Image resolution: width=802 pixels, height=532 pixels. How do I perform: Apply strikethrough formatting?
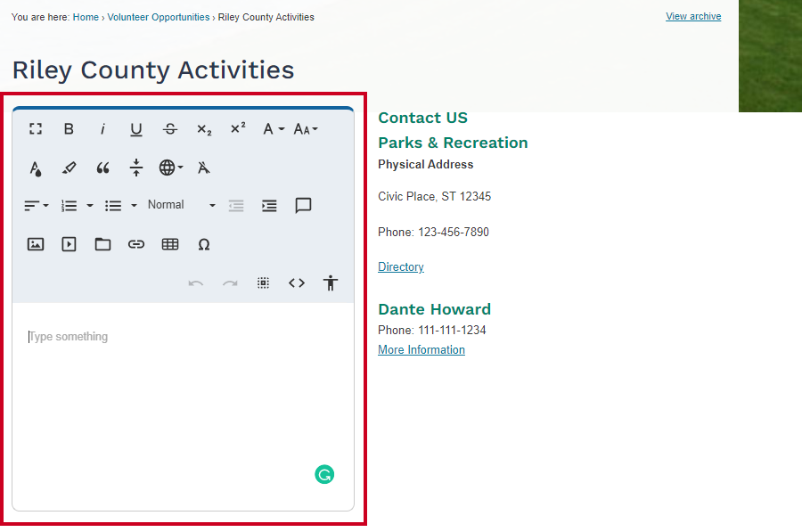pyautogui.click(x=170, y=129)
